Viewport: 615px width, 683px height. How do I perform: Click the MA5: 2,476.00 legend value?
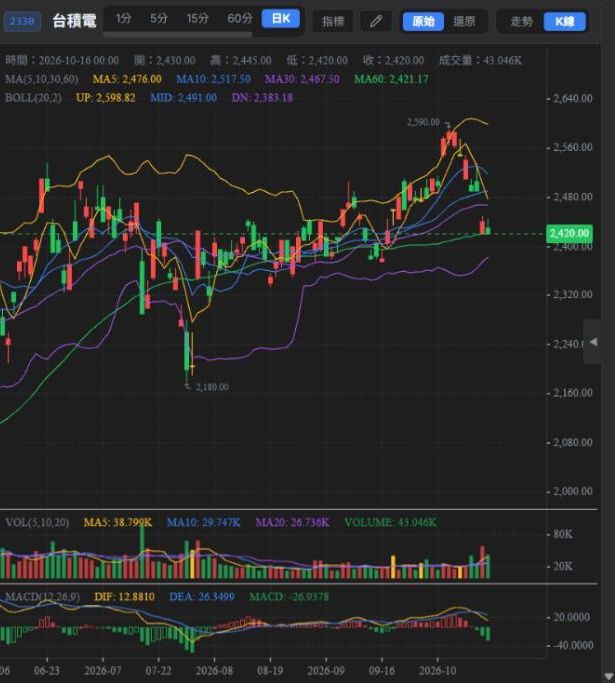click(127, 79)
